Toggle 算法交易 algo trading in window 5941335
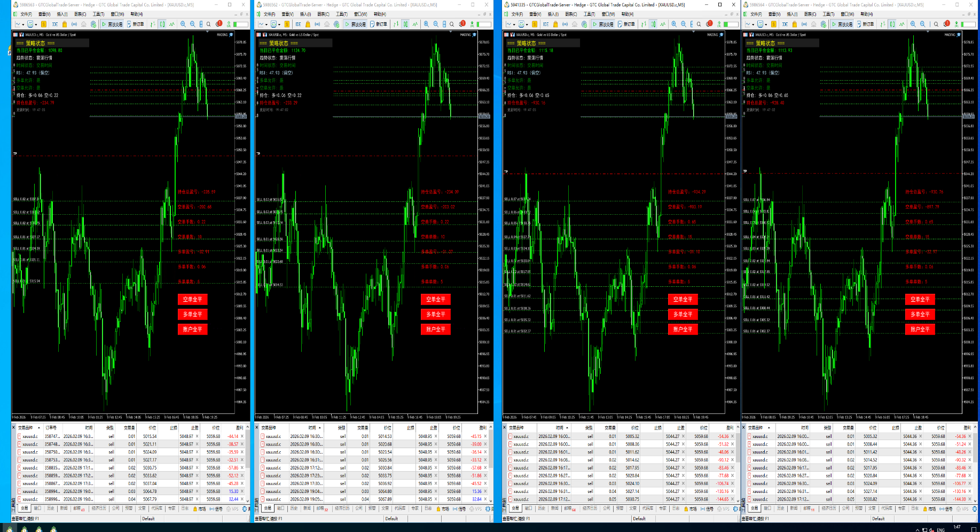980x532 pixels. tap(603, 24)
